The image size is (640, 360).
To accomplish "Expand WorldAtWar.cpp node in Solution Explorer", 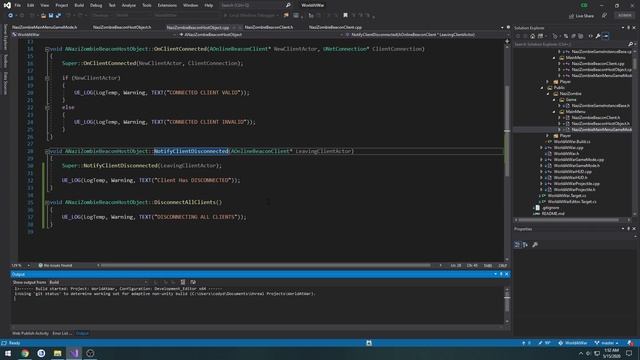I will pyautogui.click(x=542, y=148).
